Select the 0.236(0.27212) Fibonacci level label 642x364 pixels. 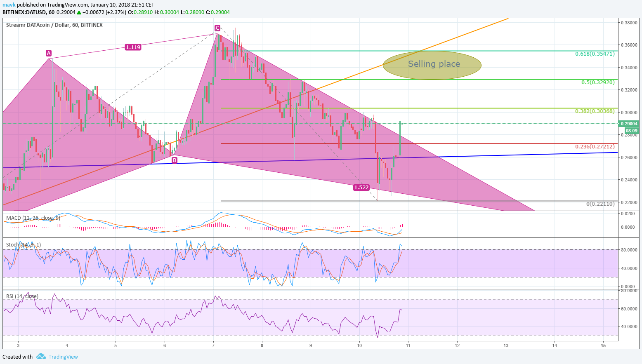(595, 147)
